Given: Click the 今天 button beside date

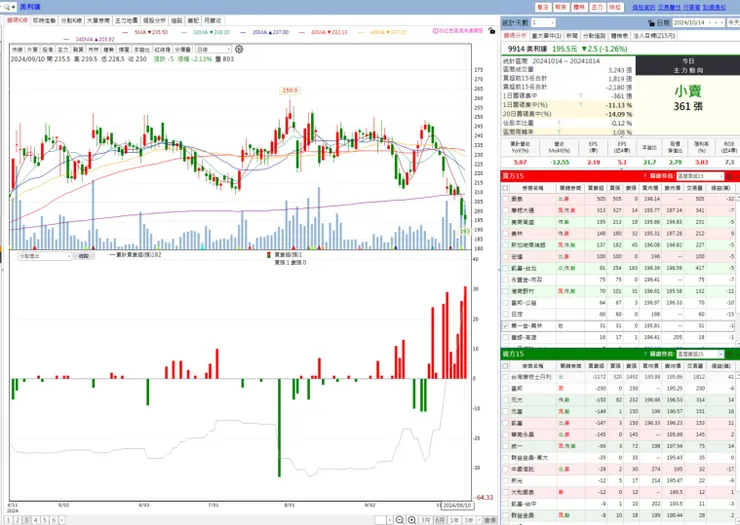Looking at the screenshot, I should pyautogui.click(x=733, y=23).
